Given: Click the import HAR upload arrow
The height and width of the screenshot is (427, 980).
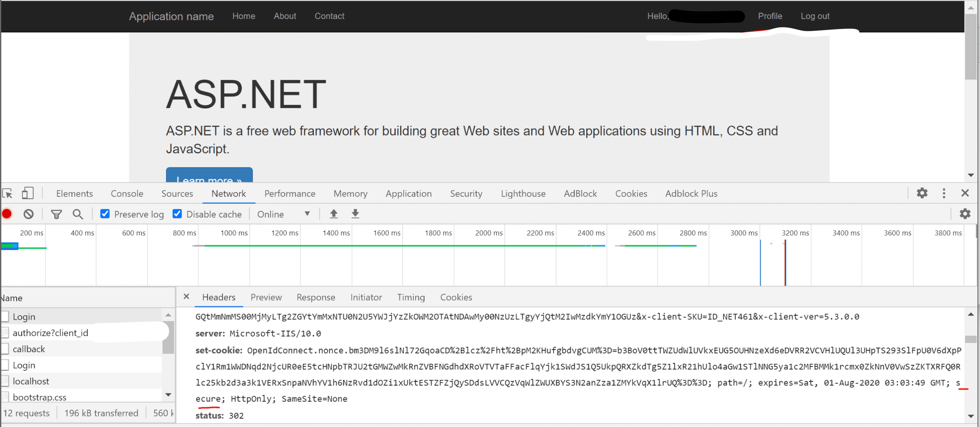Looking at the screenshot, I should coord(334,214).
